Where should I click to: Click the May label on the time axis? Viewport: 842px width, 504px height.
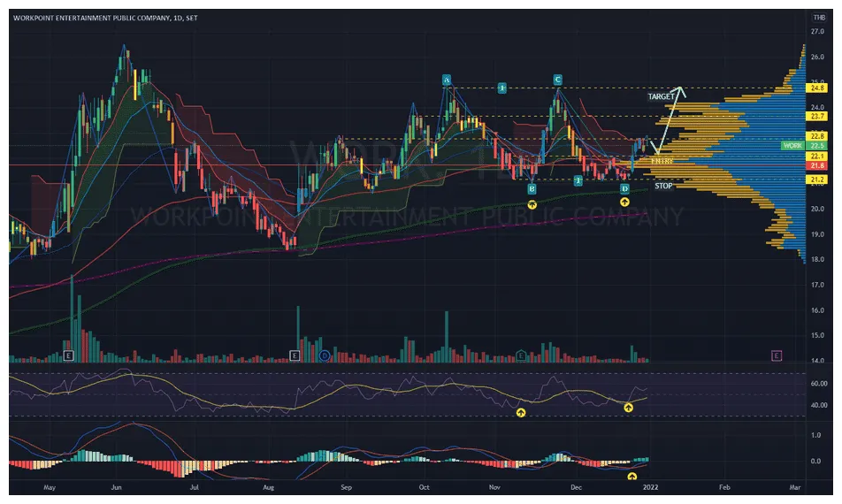pyautogui.click(x=50, y=487)
